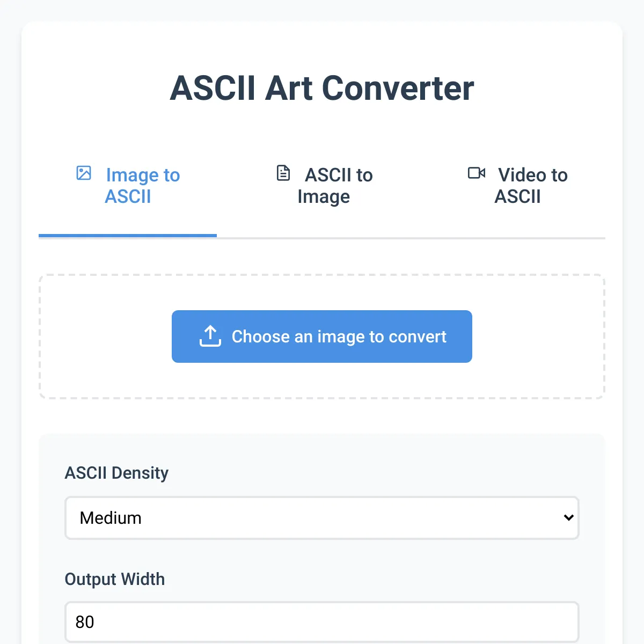Screen dimensions: 644x644
Task: Select the Video to ASCII tab
Action: 518,186
